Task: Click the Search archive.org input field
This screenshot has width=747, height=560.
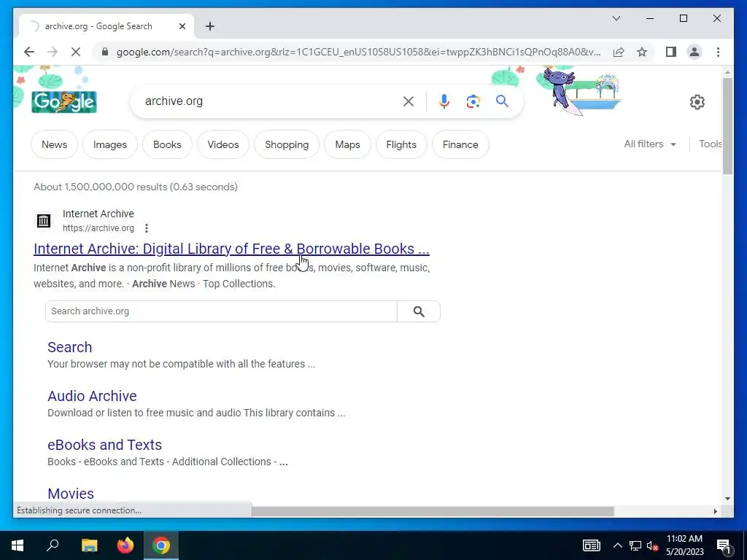Action: 221,311
